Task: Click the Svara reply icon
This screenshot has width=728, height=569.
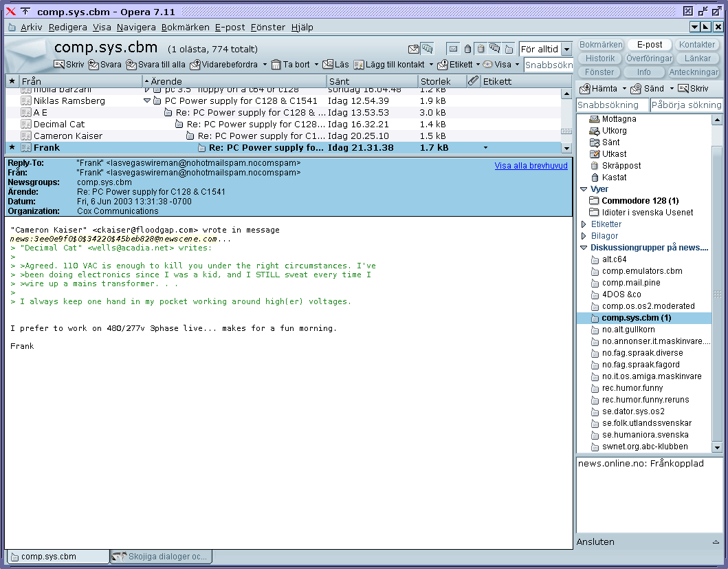Action: (x=93, y=65)
